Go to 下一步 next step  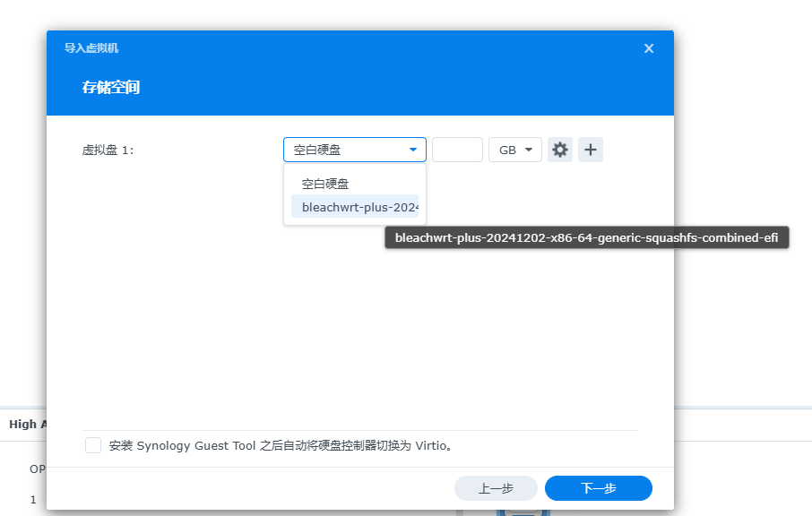click(x=598, y=488)
